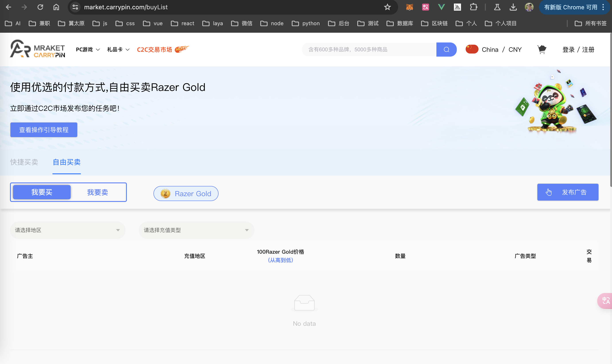This screenshot has height=364, width=612.
Task: Open the MetaMask fox extension
Action: 409,7
